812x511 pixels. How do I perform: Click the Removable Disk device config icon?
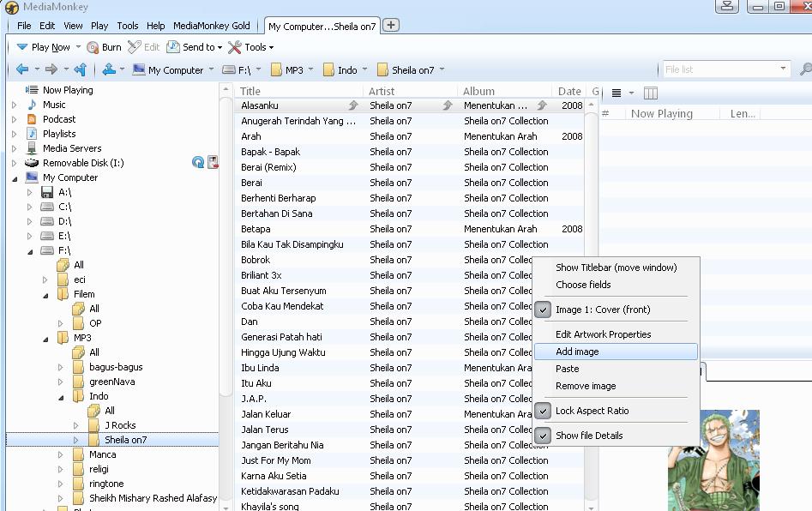point(213,162)
